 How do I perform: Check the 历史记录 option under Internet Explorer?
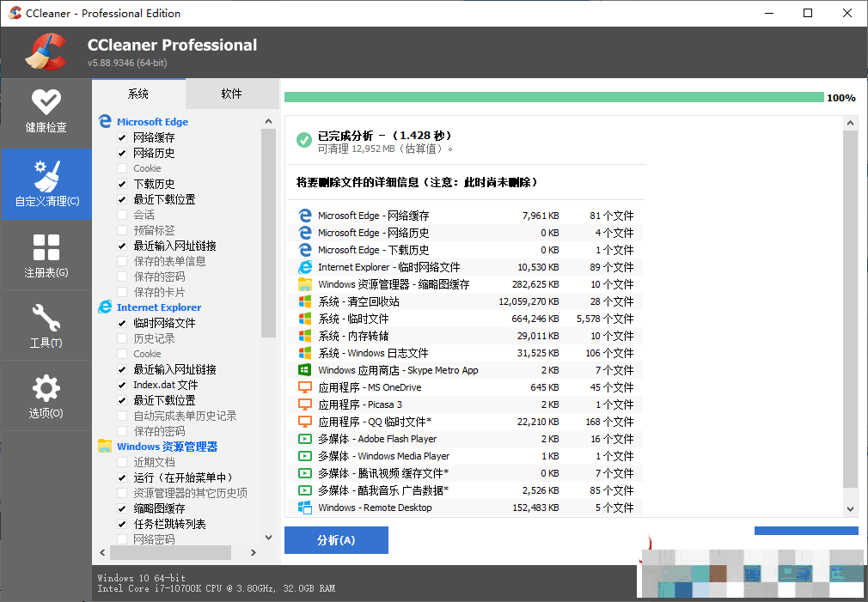click(122, 338)
